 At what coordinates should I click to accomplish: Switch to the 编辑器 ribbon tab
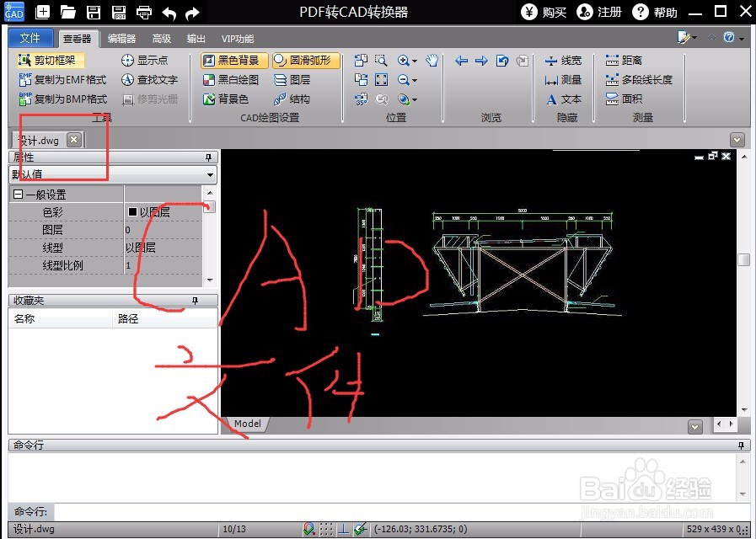pos(121,38)
